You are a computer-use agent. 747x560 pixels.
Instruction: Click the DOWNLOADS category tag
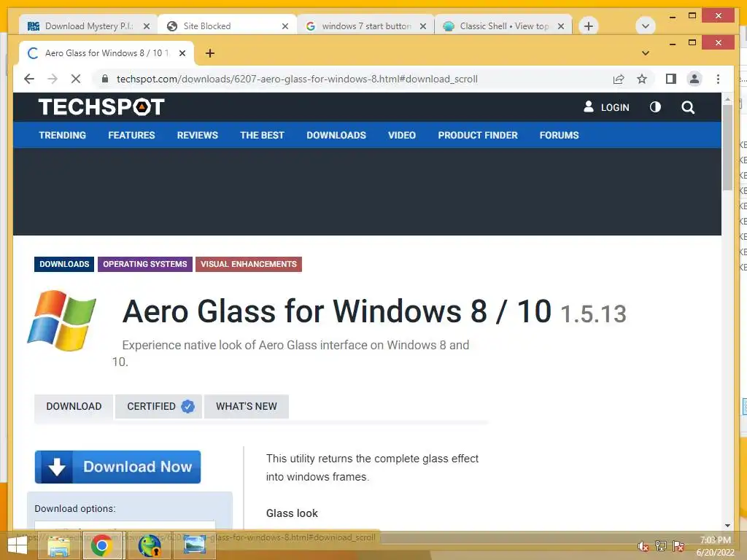(64, 264)
